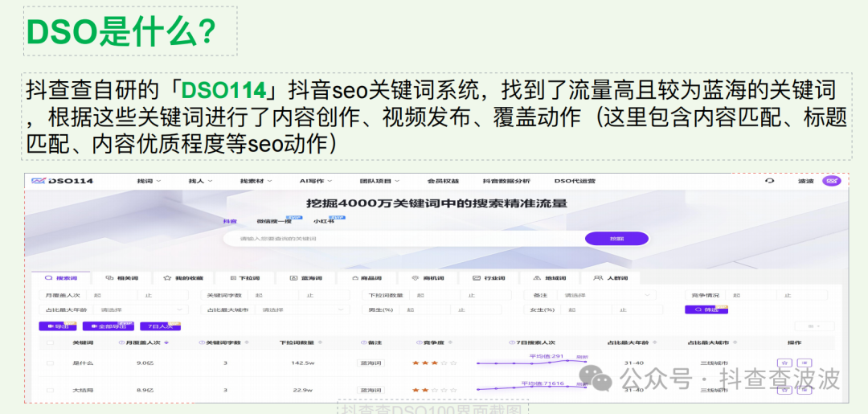Image resolution: width=868 pixels, height=414 pixels.
Task: Open 会员权益 in top navigation
Action: coord(443,181)
